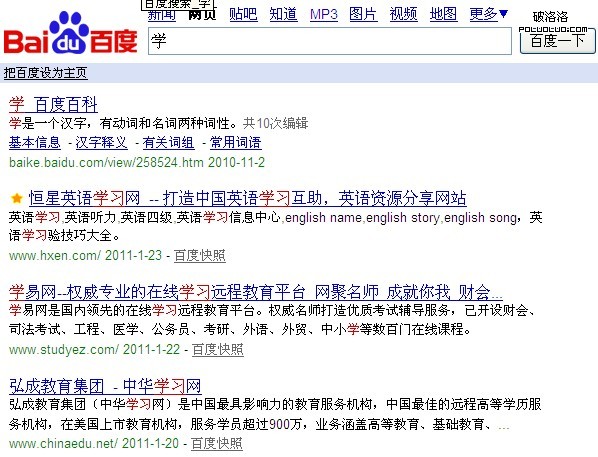598x457 pixels.
Task: Expand the 更多 dropdown arrow
Action: 503,14
